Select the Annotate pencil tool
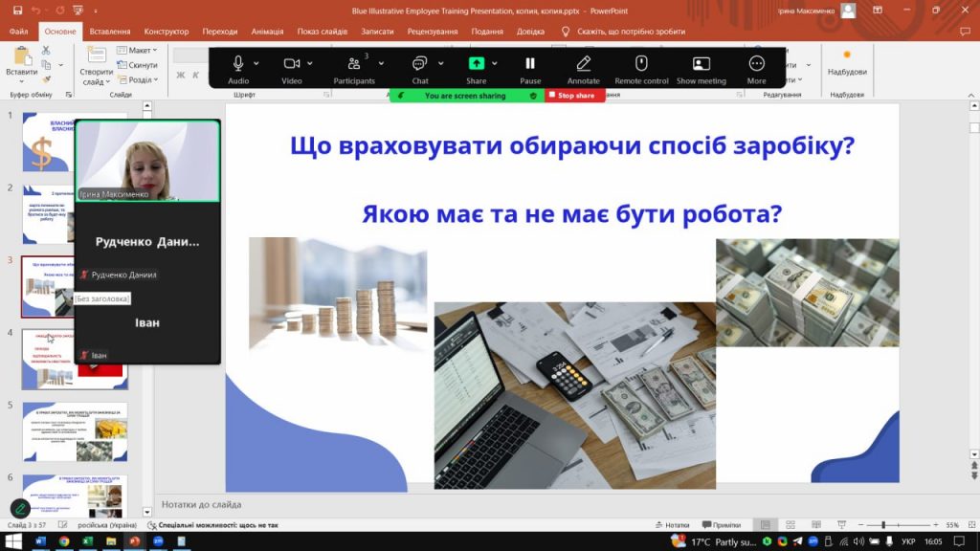This screenshot has height=551, width=980. click(583, 63)
